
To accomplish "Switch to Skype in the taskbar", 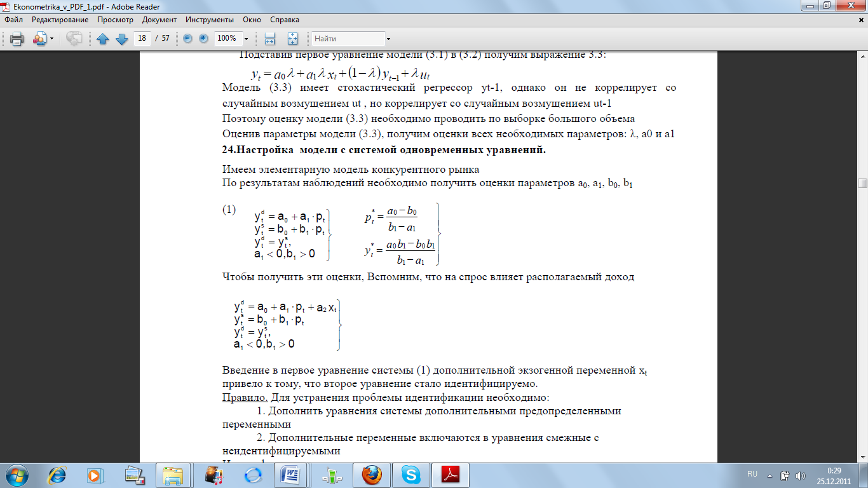I will [x=410, y=475].
